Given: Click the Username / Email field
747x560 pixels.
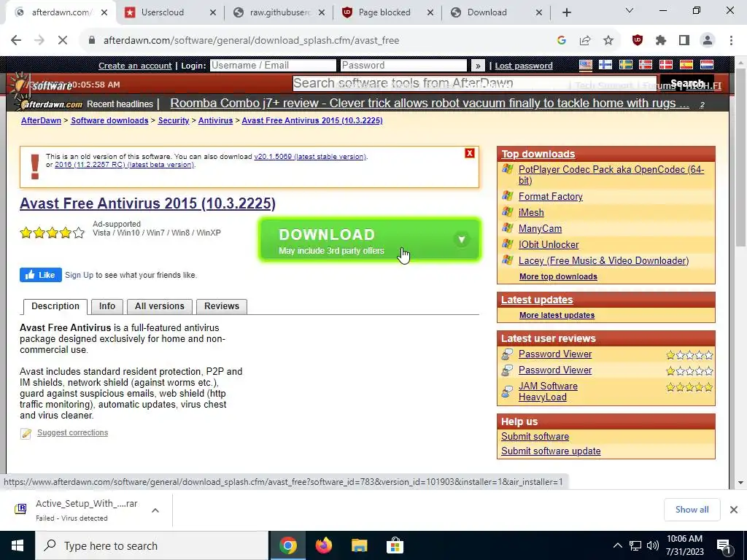Looking at the screenshot, I should (x=273, y=65).
